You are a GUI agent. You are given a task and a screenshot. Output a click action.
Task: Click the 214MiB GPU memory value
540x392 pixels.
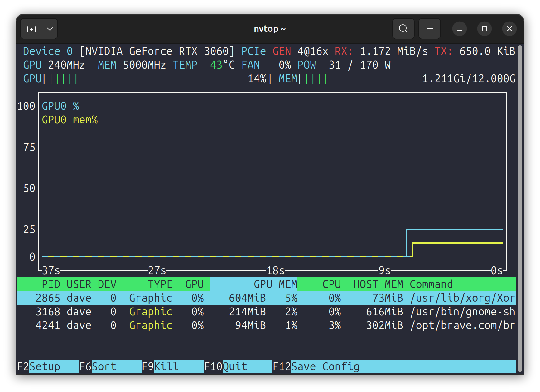point(248,312)
